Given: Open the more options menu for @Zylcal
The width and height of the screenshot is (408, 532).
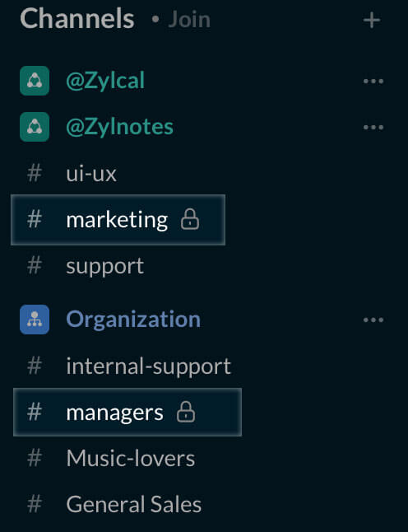Looking at the screenshot, I should click(373, 81).
